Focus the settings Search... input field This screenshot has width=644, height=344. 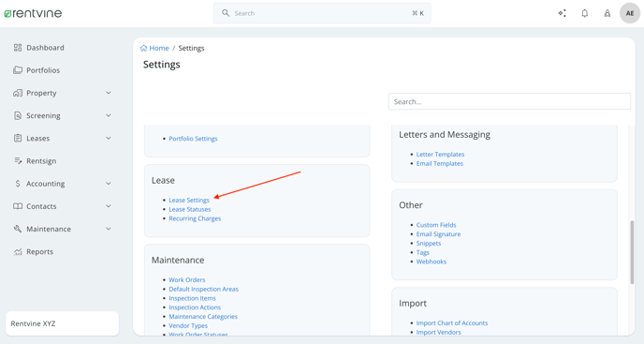(x=509, y=101)
